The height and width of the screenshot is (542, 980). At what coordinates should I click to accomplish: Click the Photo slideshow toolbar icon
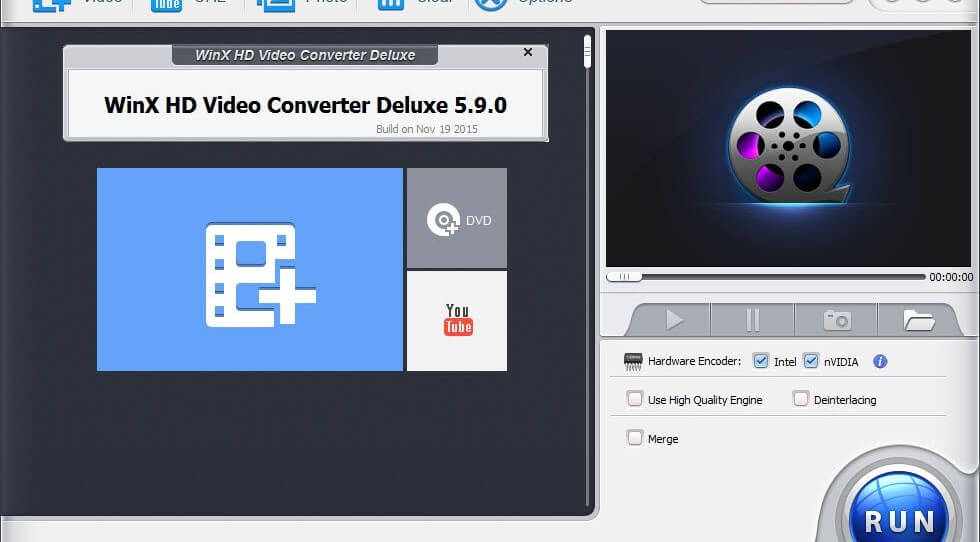point(276,4)
